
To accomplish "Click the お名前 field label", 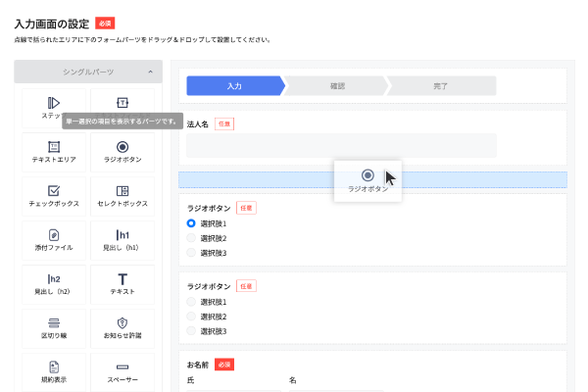I will [x=198, y=365].
